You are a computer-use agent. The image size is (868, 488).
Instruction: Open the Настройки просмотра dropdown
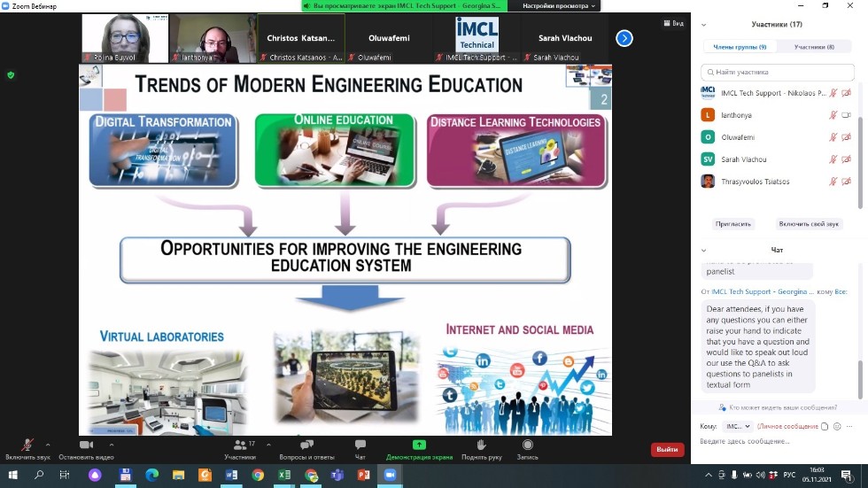click(555, 5)
